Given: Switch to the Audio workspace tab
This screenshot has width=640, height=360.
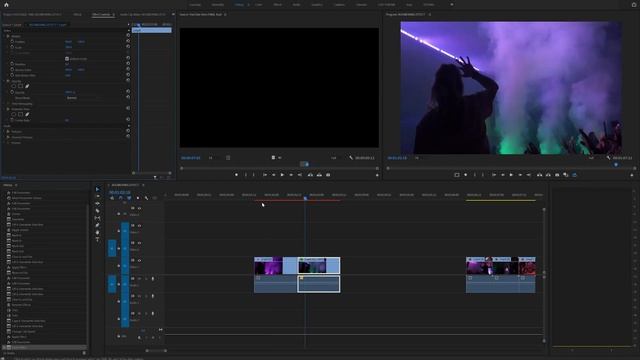Looking at the screenshot, I should [296, 4].
